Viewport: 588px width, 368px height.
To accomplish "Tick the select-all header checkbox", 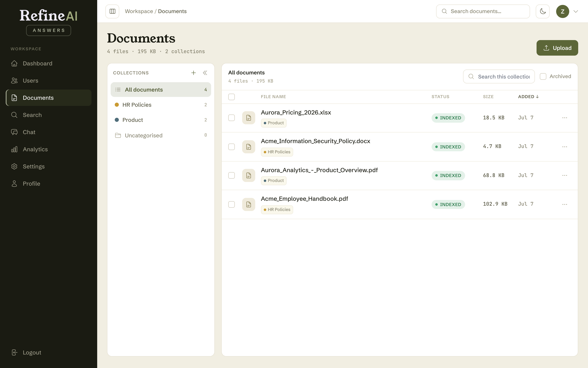I will point(232,97).
